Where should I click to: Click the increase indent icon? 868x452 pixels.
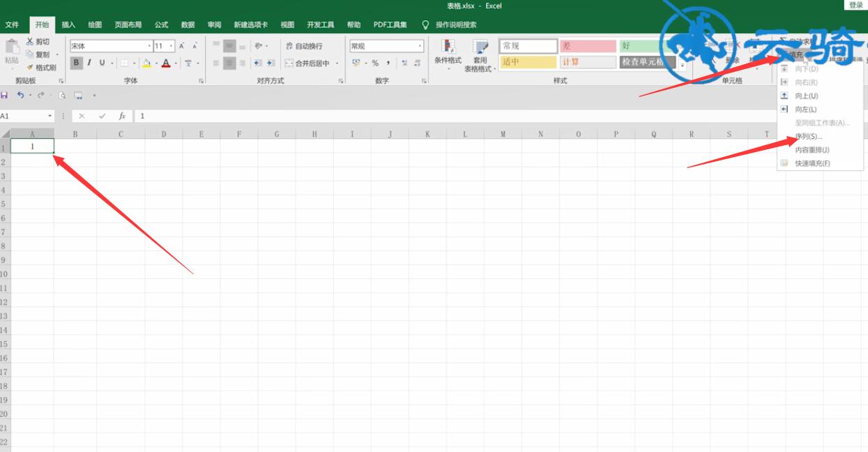point(271,63)
